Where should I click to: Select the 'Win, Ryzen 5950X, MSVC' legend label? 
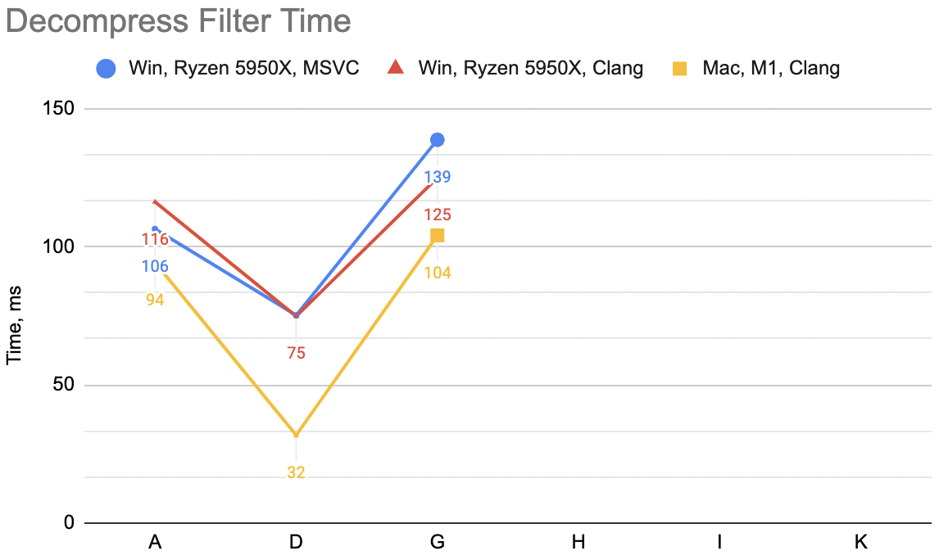coord(243,68)
